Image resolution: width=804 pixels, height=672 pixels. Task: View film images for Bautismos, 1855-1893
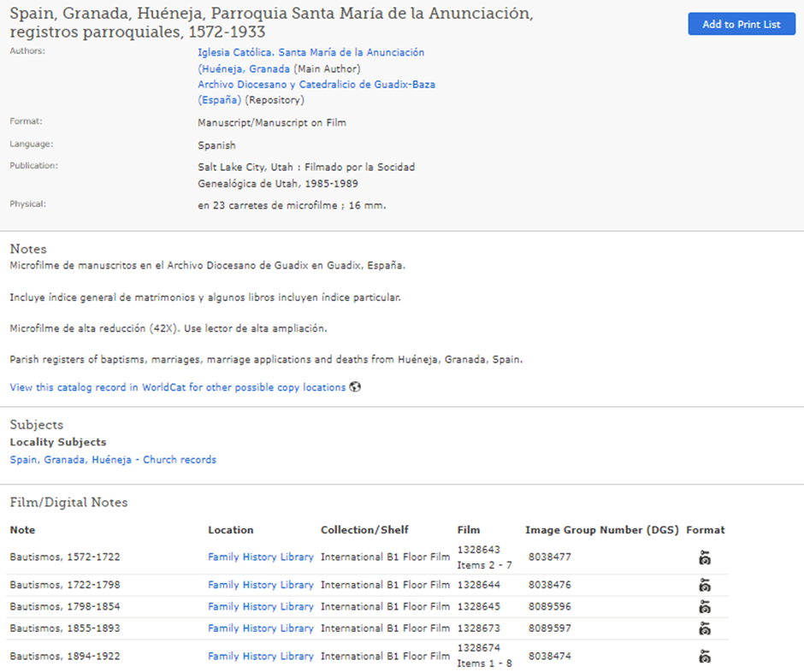tap(704, 628)
